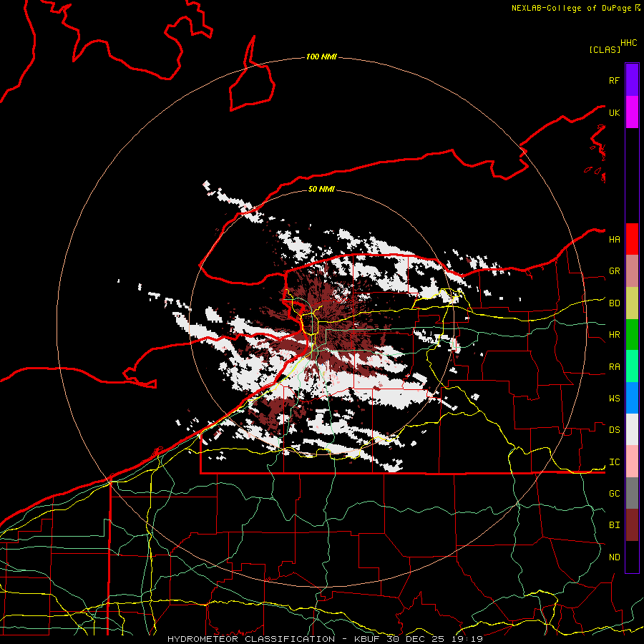Click the red HA legend color swatch

632,239
